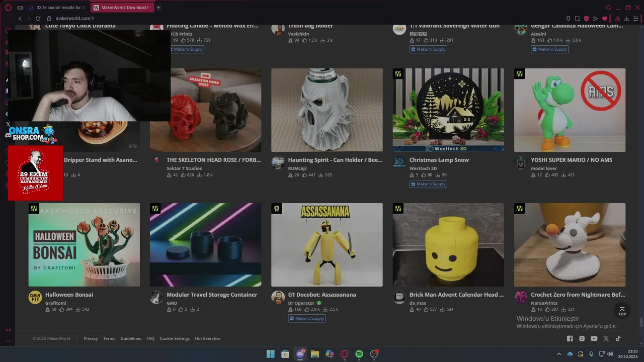The width and height of the screenshot is (644, 362).
Task: Open the YouTube icon in footer
Action: click(x=594, y=339)
